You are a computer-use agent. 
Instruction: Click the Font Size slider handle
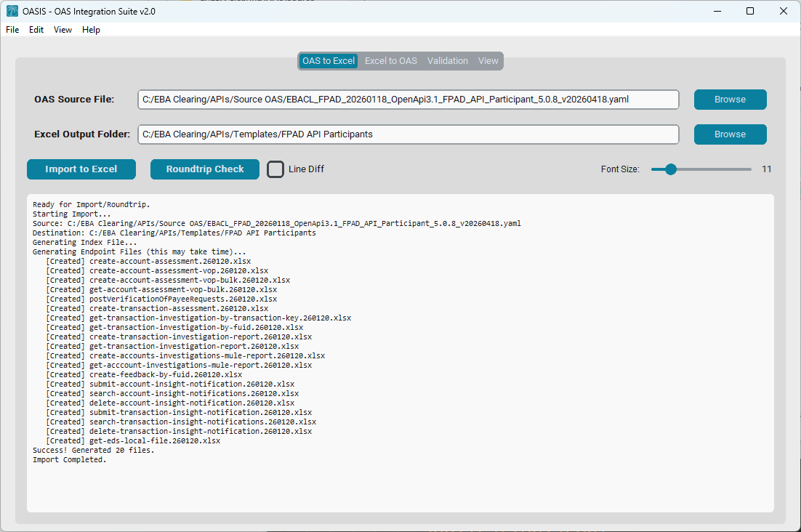coord(671,169)
